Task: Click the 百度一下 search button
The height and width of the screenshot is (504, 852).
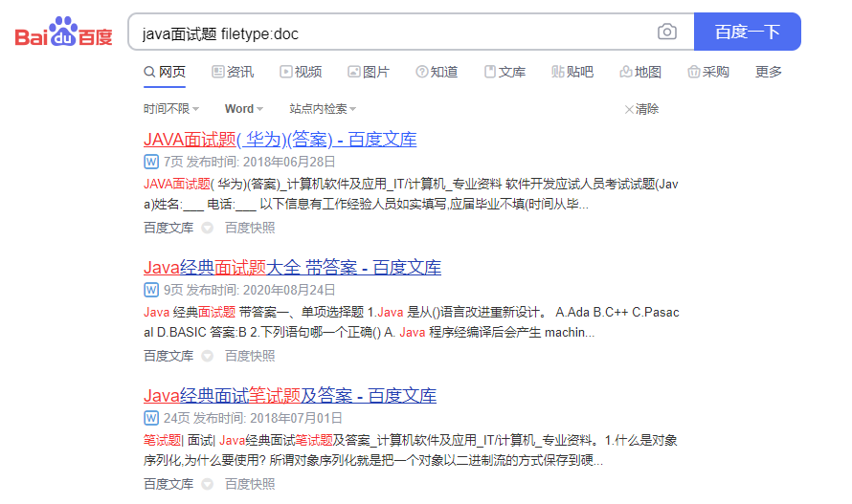Action: [747, 33]
